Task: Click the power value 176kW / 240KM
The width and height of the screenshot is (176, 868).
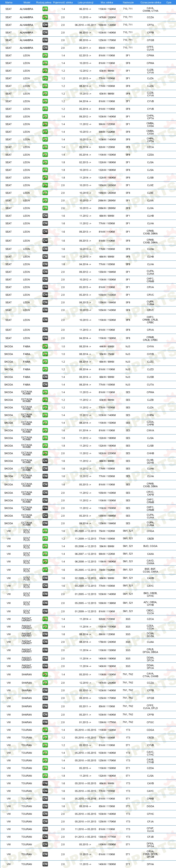Action: (107, 642)
